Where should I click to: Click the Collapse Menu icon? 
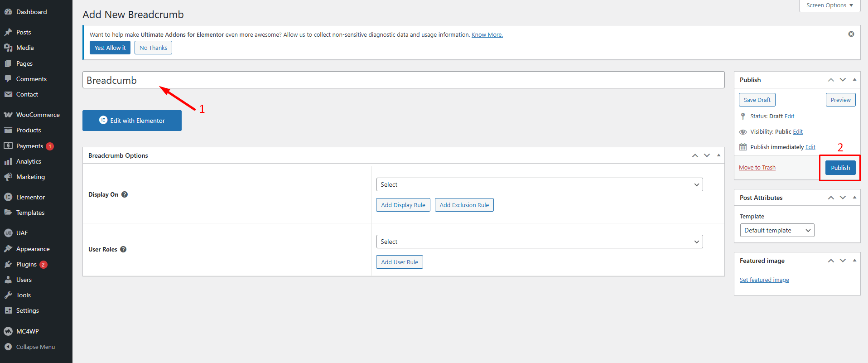[x=8, y=347]
